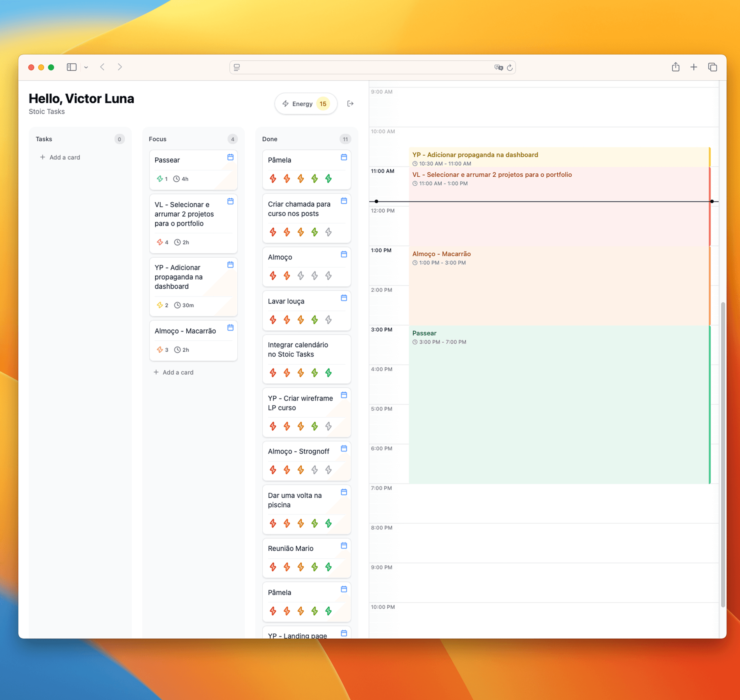This screenshot has height=700, width=740.
Task: Open the sidebar options dropdown chevron
Action: coord(86,68)
